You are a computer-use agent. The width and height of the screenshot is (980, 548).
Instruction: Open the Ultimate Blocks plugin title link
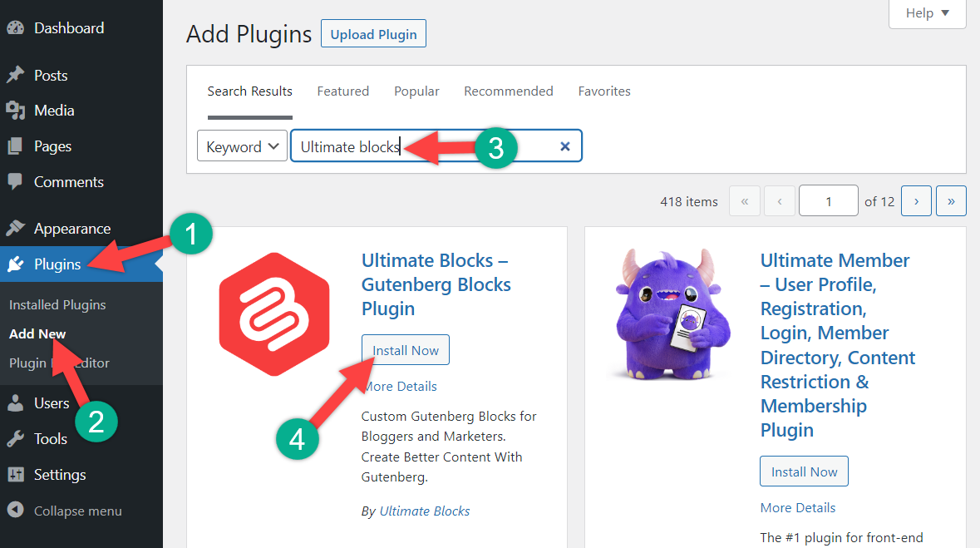[x=436, y=284]
